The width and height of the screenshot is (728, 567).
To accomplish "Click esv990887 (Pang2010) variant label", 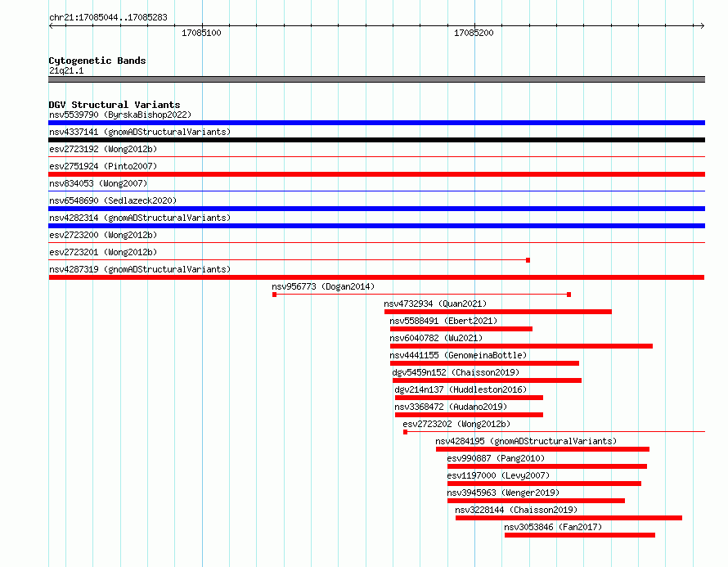I will pos(496,458).
